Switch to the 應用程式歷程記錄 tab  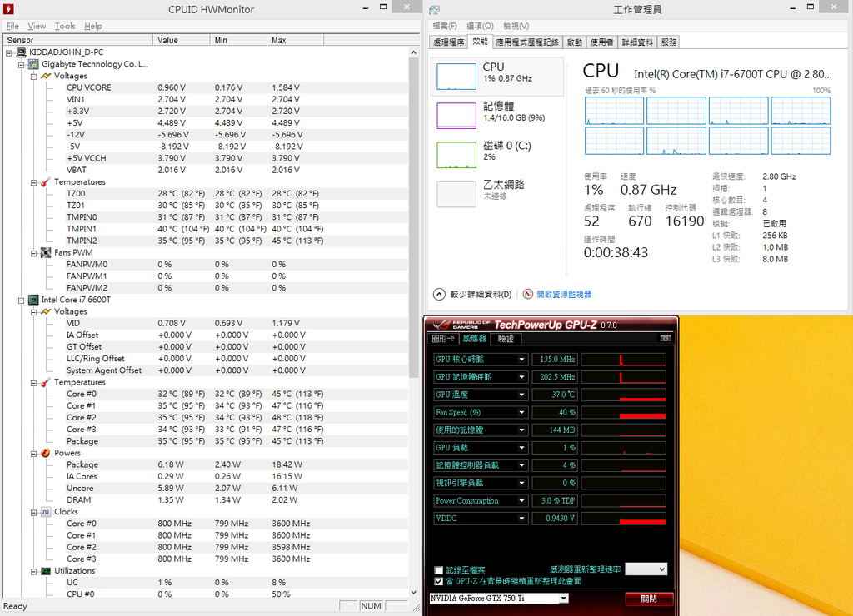(527, 42)
